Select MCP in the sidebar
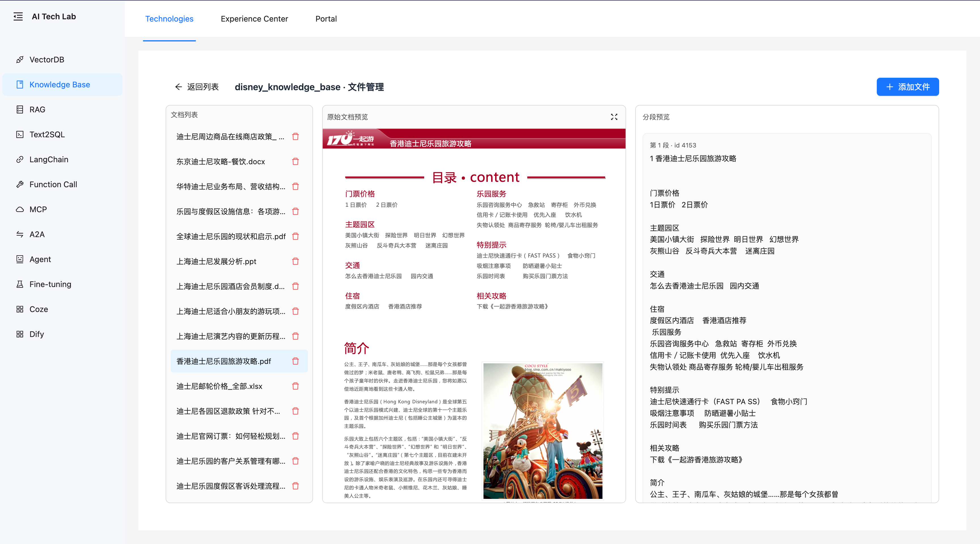Image resolution: width=980 pixels, height=544 pixels. click(x=62, y=209)
